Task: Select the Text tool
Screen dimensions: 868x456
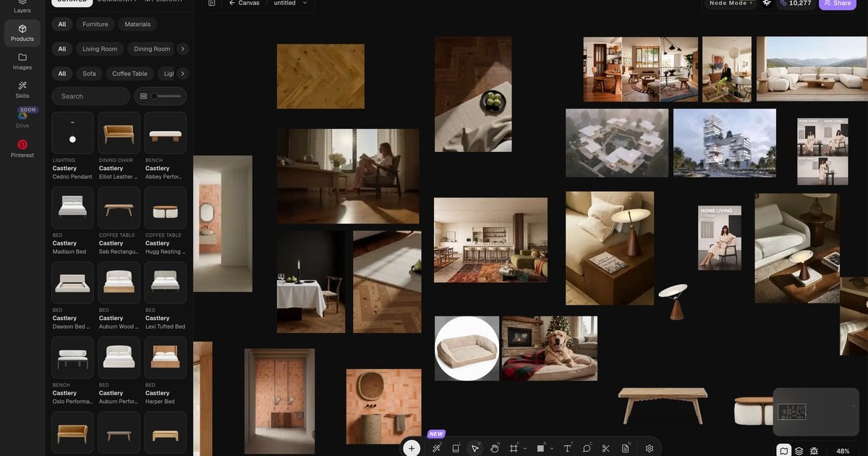Action: click(x=567, y=448)
